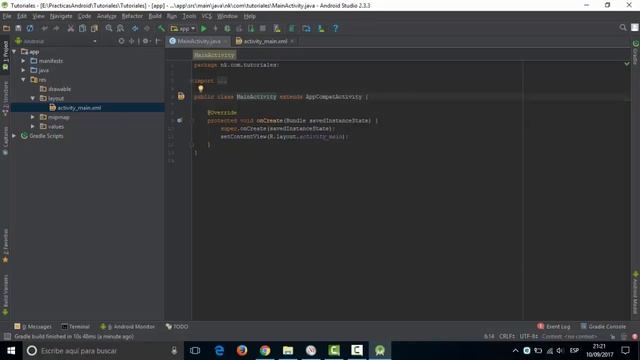Toggle read-only lock icon in status bar
The image size is (640, 360).
coord(613,337)
